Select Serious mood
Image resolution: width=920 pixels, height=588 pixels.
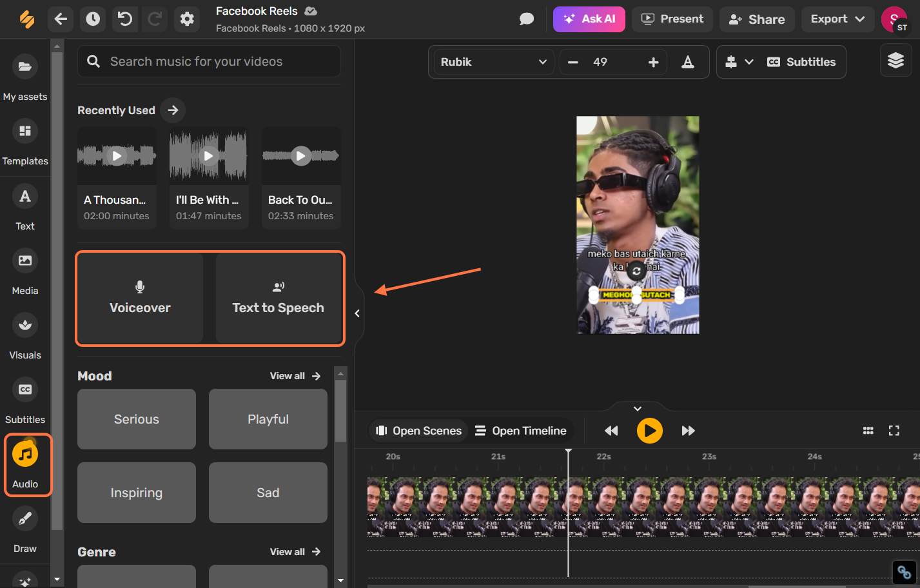(x=137, y=419)
